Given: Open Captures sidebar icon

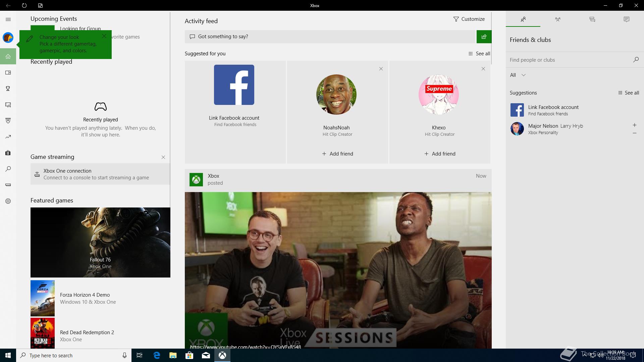Looking at the screenshot, I should click(8, 105).
